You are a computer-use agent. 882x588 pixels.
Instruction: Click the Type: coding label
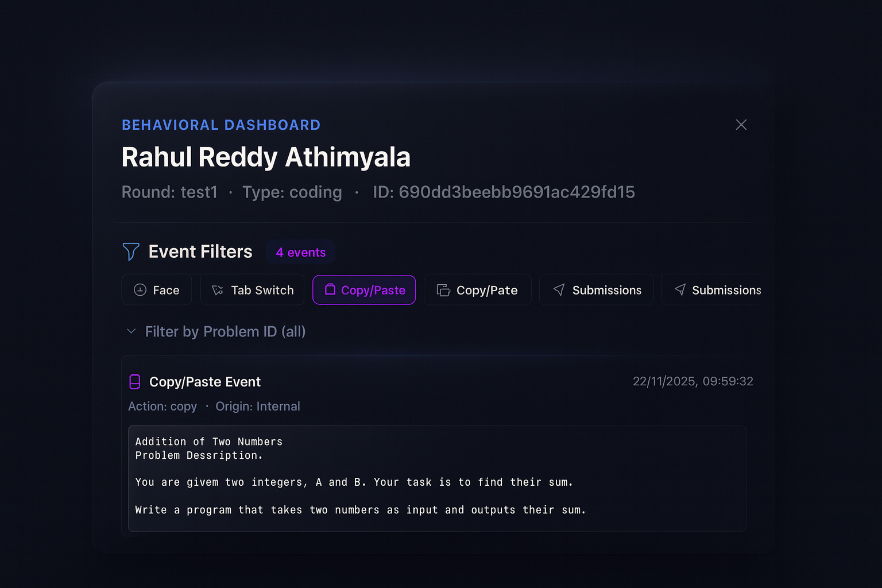pos(292,192)
